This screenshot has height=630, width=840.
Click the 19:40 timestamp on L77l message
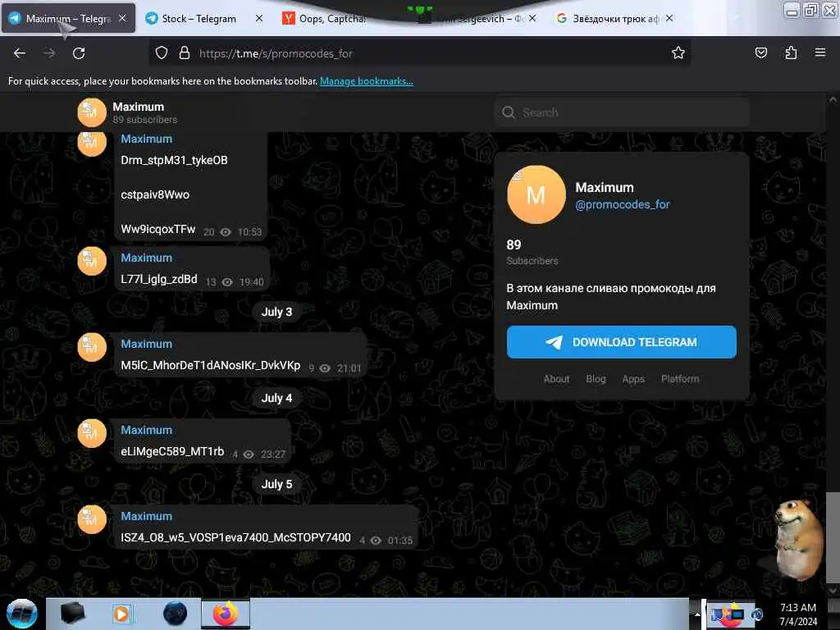(x=251, y=282)
